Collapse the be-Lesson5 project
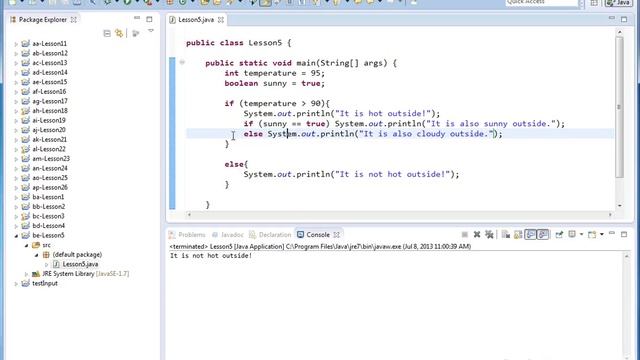Image resolution: width=640 pixels, height=360 pixels. (x=16, y=236)
